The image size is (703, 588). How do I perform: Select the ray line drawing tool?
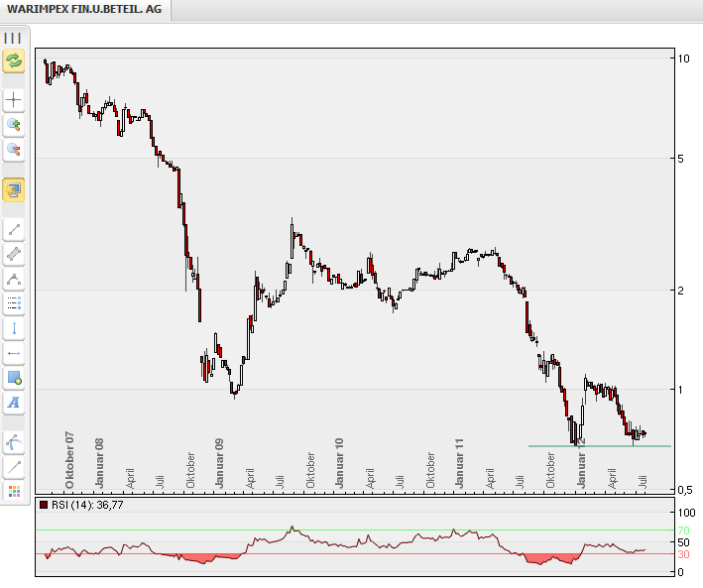(x=14, y=467)
